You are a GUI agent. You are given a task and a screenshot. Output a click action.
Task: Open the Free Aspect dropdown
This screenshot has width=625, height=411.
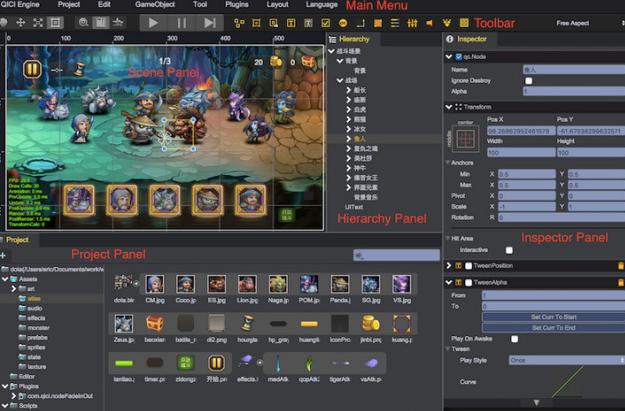point(573,23)
